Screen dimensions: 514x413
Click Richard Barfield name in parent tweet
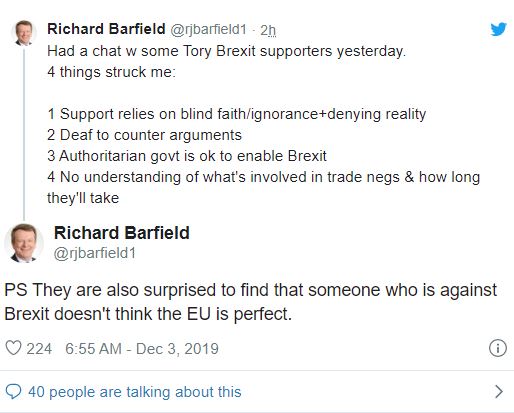[x=106, y=29]
